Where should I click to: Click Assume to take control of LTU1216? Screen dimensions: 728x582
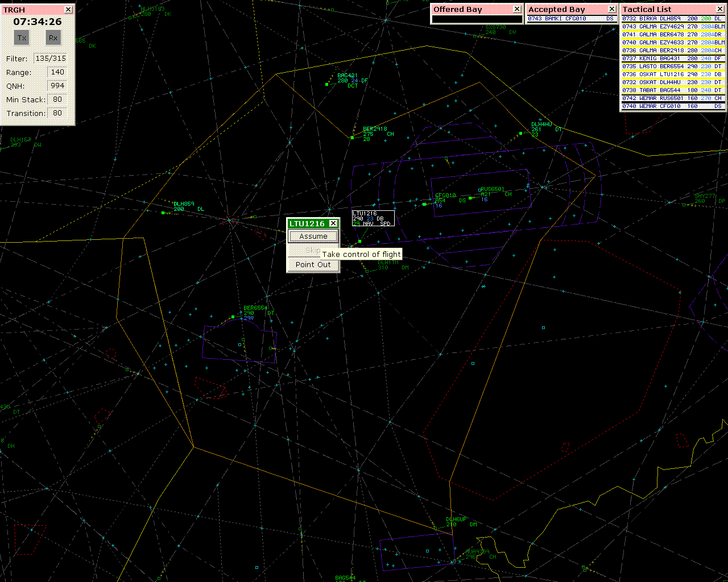pyautogui.click(x=313, y=236)
